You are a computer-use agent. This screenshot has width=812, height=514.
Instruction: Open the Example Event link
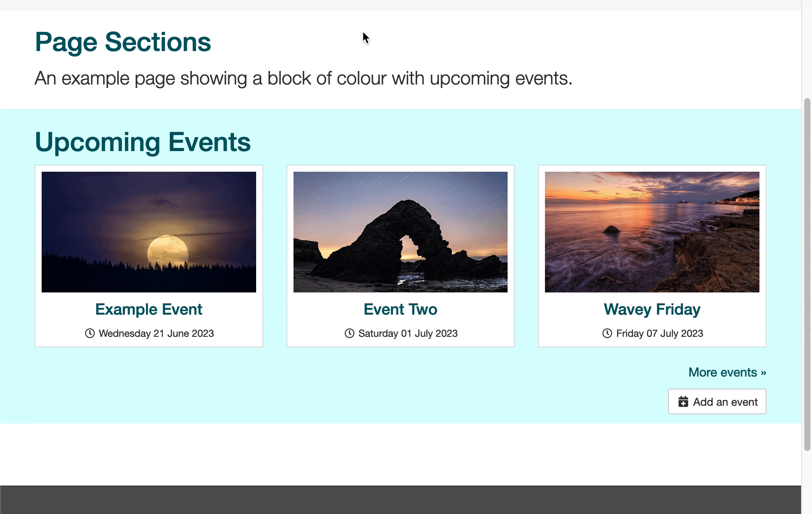tap(149, 309)
